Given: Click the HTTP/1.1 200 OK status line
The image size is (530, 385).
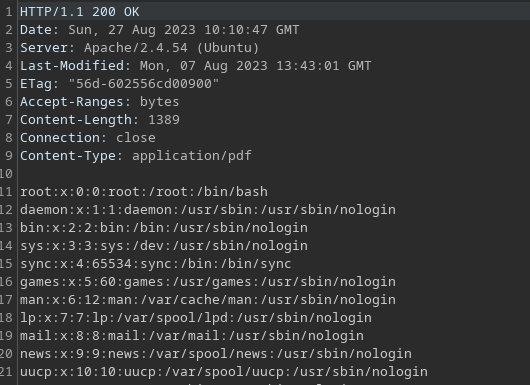Looking at the screenshot, I should pyautogui.click(x=79, y=12).
